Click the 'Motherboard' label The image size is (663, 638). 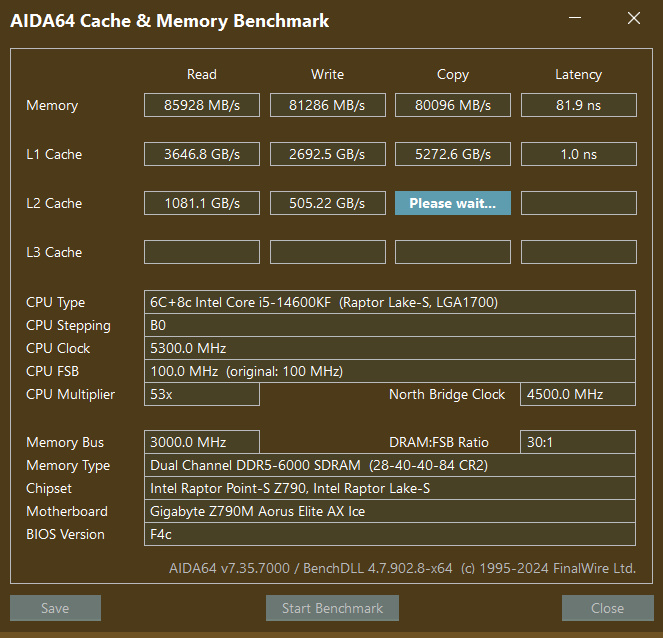click(67, 511)
